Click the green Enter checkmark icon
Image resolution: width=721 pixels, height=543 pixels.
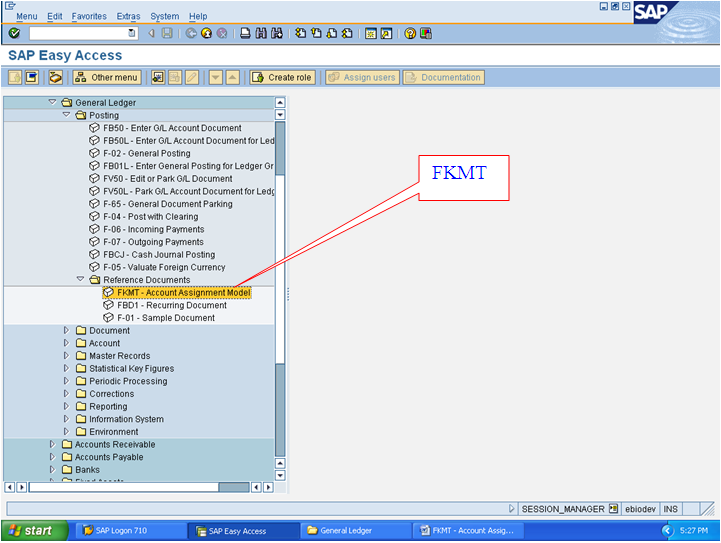pyautogui.click(x=14, y=33)
